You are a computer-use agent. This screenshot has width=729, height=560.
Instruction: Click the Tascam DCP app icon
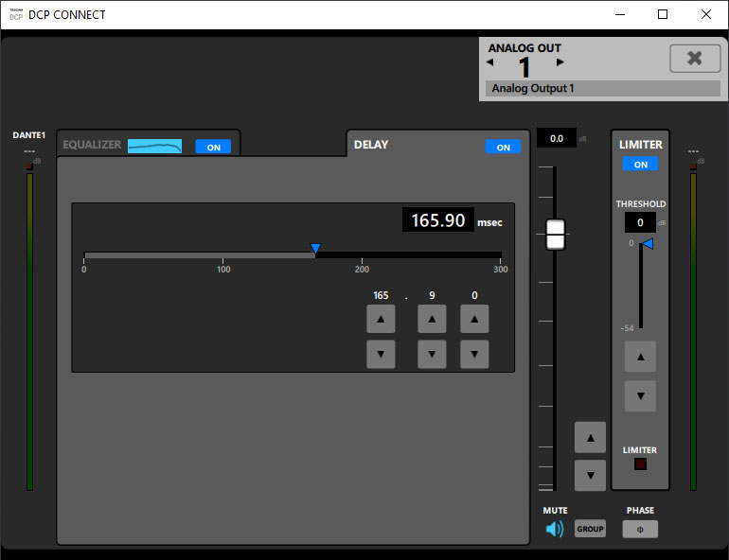16,14
